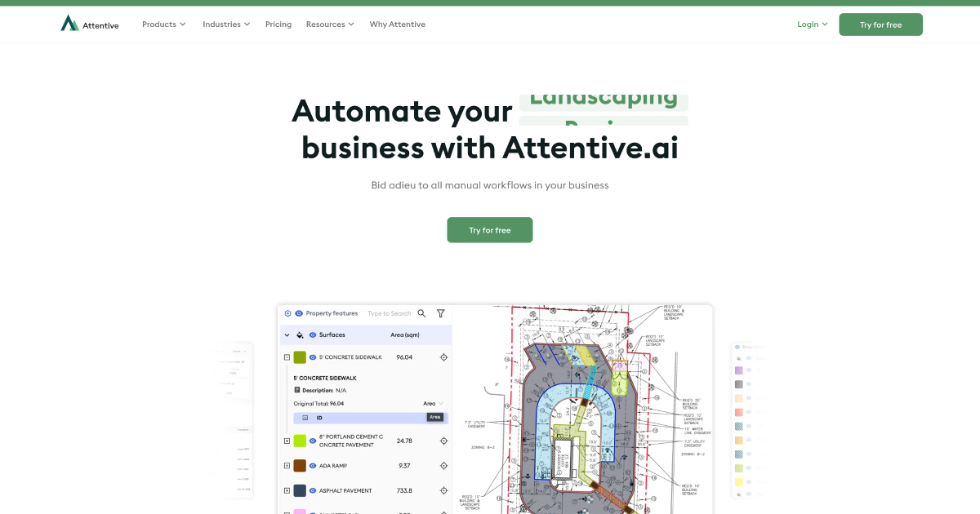Open the Products menu
This screenshot has height=514, width=980.
[163, 24]
